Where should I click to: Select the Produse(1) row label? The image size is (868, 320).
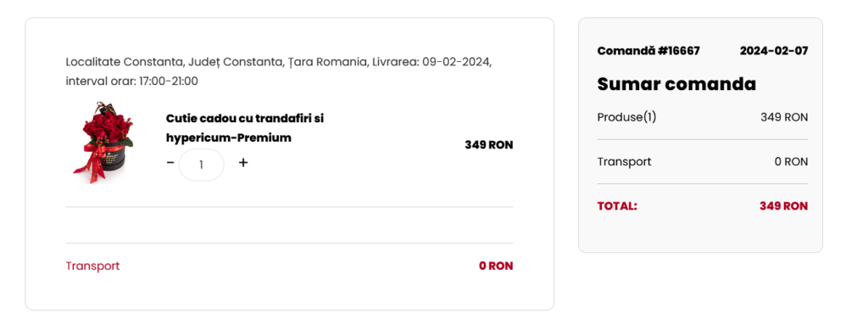click(x=626, y=118)
